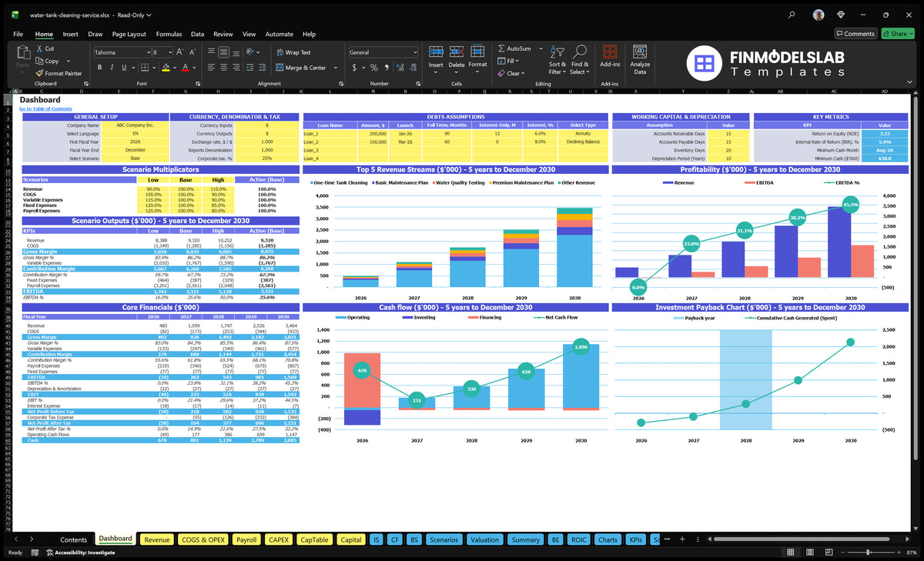
Task: Click the Merge & Center button
Action: [301, 68]
